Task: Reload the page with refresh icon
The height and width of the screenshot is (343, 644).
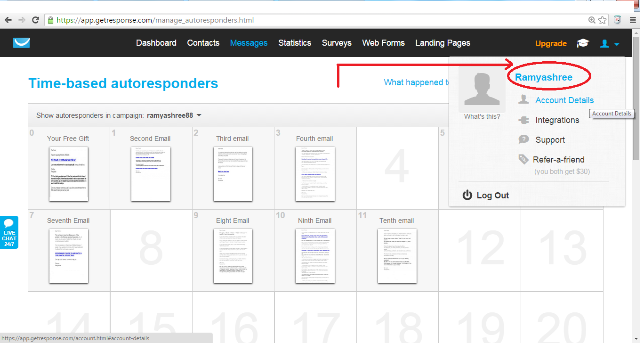Action: (x=35, y=20)
